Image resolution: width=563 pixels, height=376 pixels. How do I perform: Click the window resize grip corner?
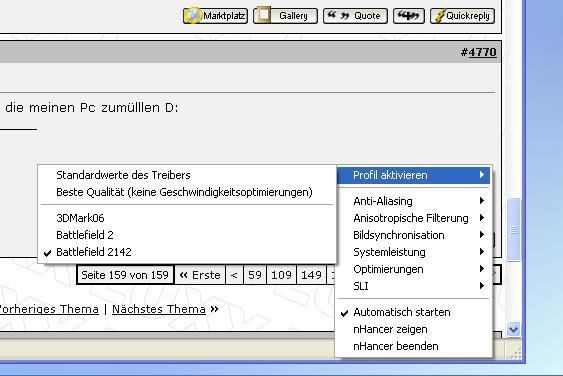(x=516, y=354)
